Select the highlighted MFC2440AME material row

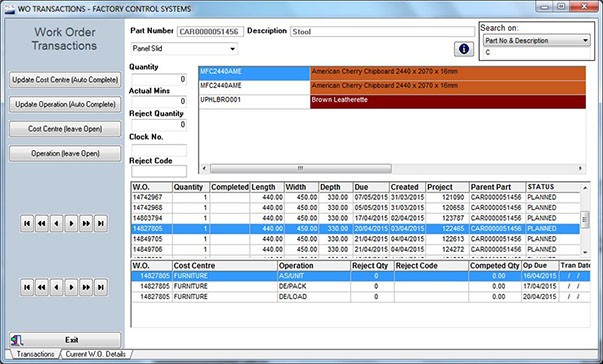click(x=392, y=73)
